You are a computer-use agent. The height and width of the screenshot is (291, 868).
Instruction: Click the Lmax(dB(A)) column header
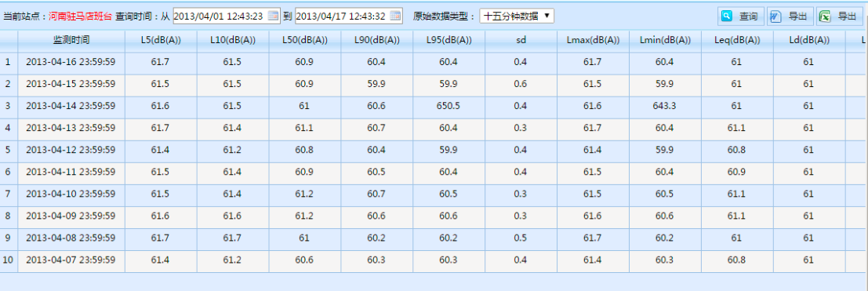click(593, 40)
